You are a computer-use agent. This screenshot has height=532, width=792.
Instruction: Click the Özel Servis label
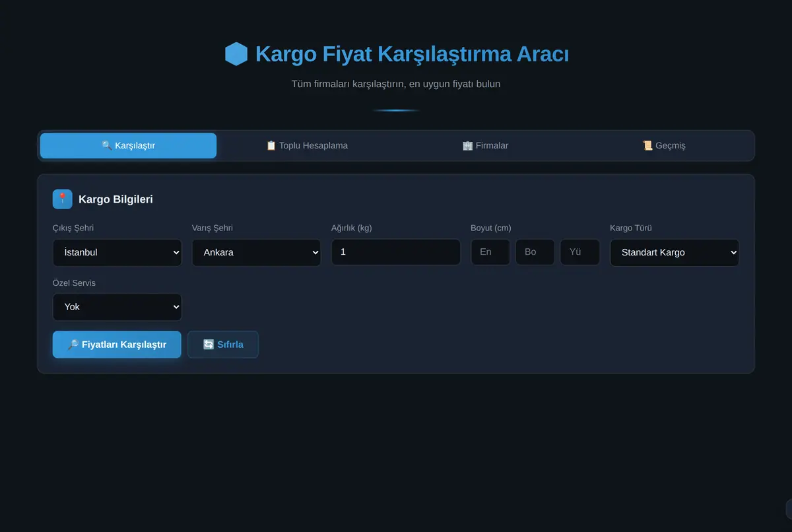pyautogui.click(x=74, y=283)
